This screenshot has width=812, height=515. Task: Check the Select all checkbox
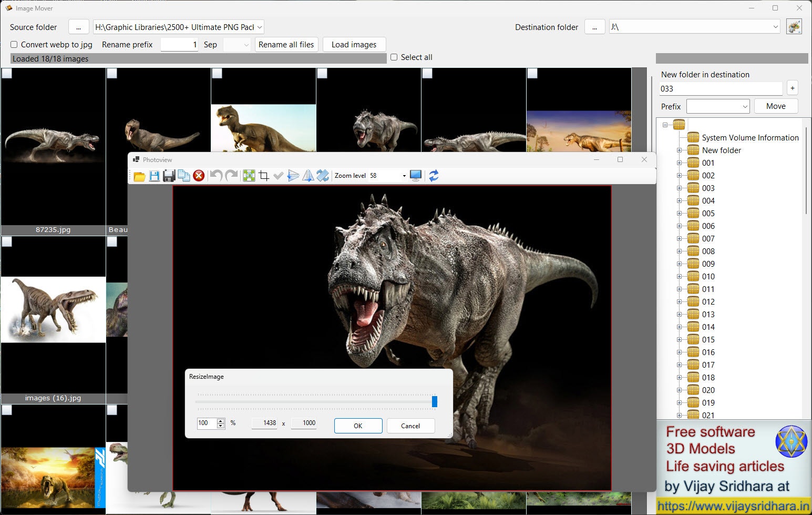394,57
